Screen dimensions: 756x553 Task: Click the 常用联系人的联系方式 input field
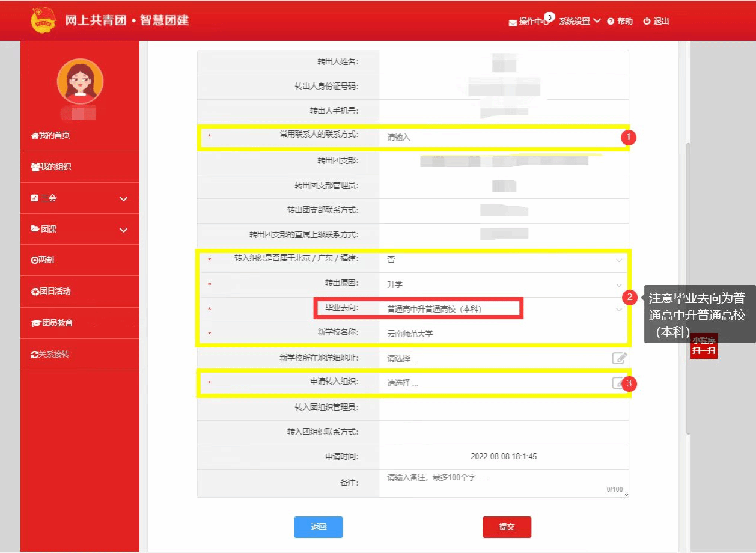point(499,137)
